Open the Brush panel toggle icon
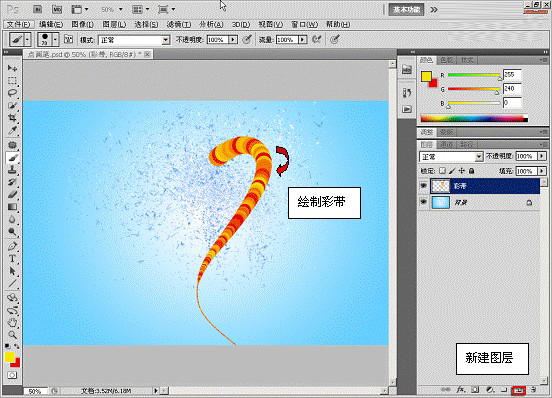Screen dimensions: 552x398 pyautogui.click(x=69, y=39)
